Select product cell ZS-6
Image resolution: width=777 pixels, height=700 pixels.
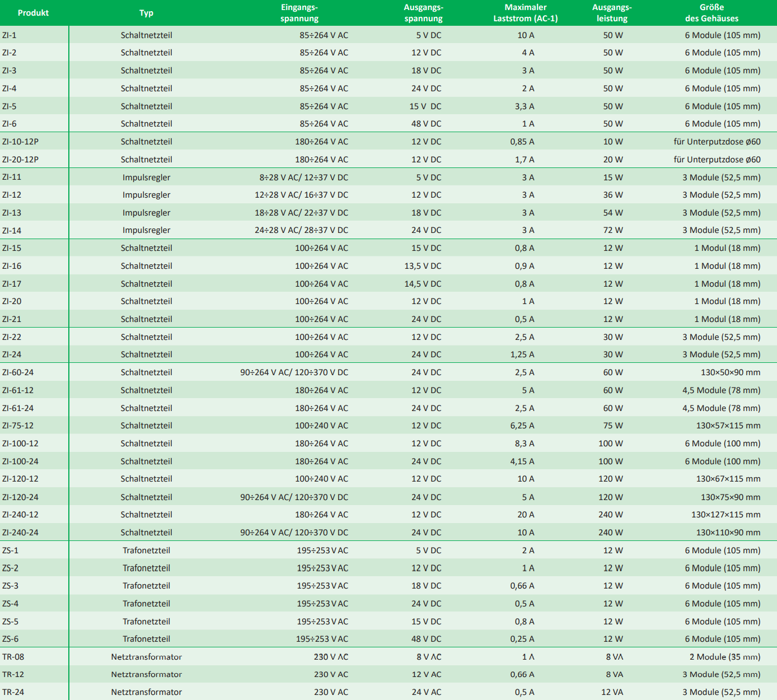(x=10, y=639)
